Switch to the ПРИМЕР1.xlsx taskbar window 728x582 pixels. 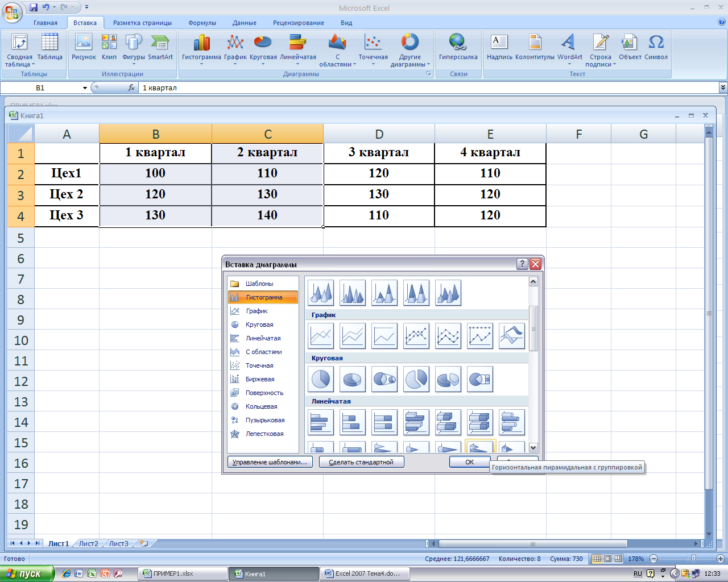pyautogui.click(x=183, y=573)
